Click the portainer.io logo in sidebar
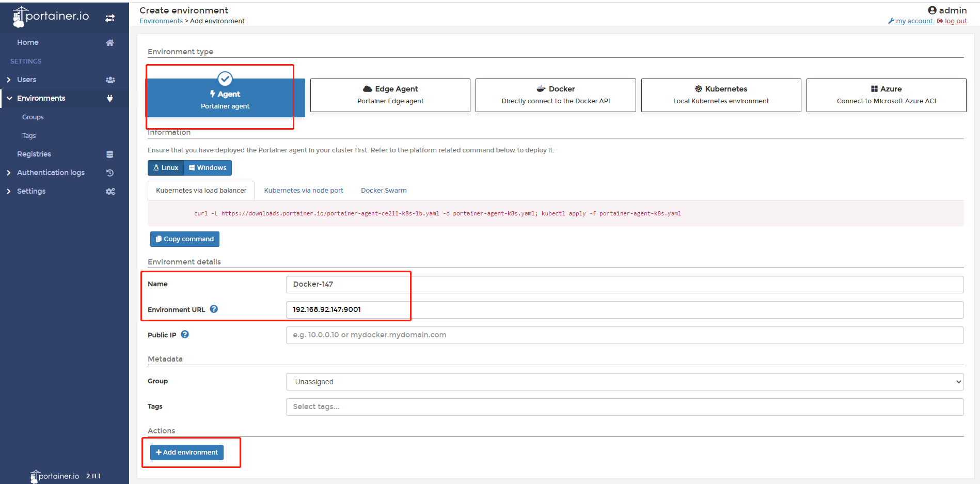 pyautogui.click(x=51, y=17)
